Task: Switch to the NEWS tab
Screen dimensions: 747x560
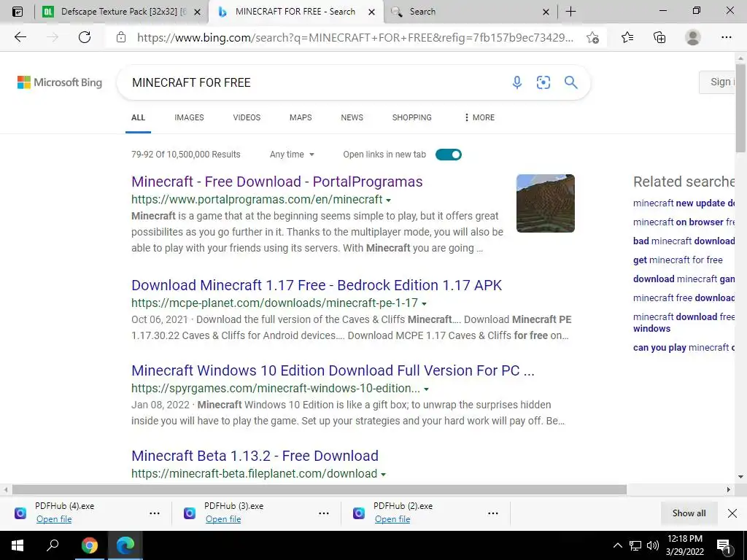Action: pos(352,117)
